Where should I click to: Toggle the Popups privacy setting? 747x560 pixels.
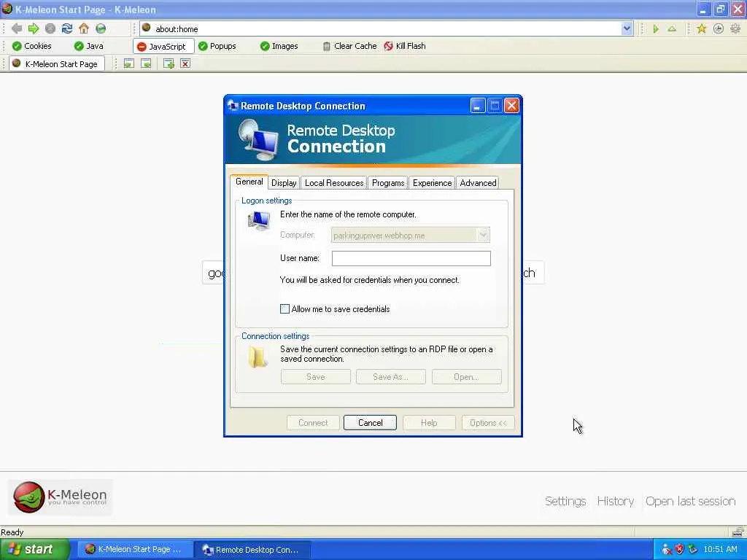point(217,46)
